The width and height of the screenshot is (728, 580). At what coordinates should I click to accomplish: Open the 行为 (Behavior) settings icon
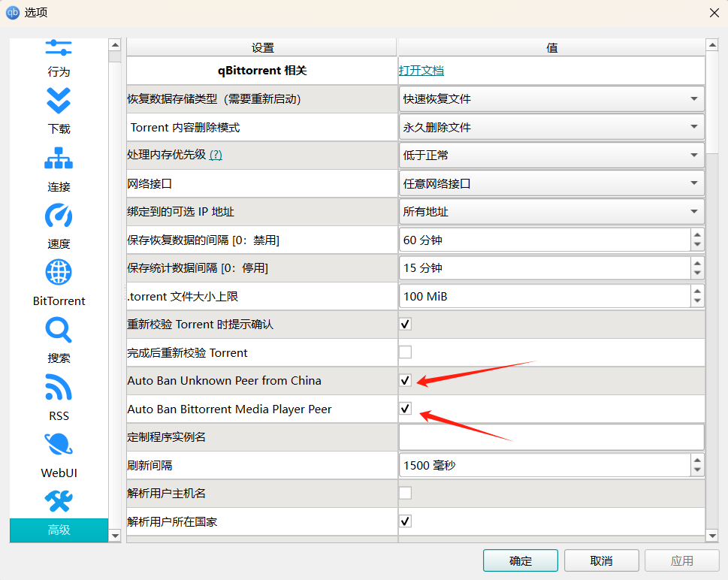click(59, 48)
